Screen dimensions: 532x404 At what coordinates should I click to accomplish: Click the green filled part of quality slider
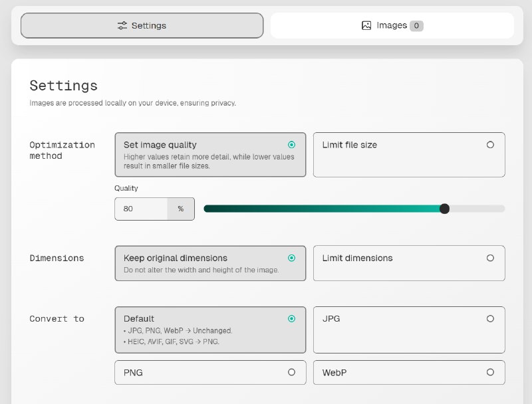tap(319, 209)
